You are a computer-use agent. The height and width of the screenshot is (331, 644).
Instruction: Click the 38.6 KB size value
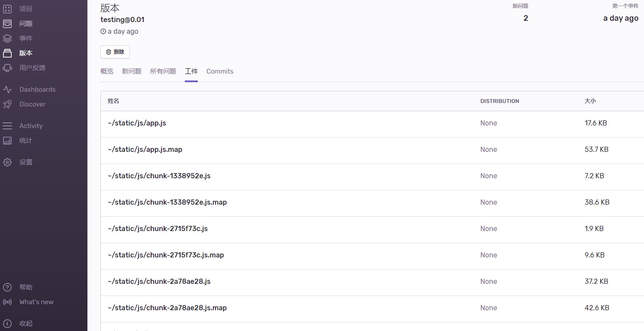(x=597, y=202)
